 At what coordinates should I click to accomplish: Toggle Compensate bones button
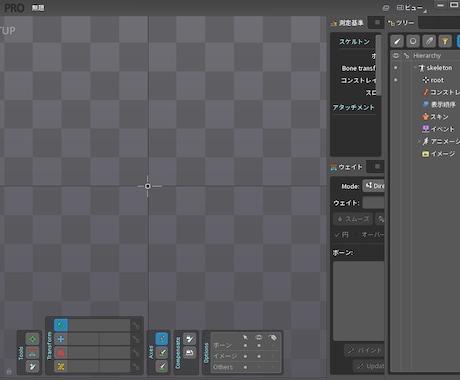pyautogui.click(x=190, y=339)
